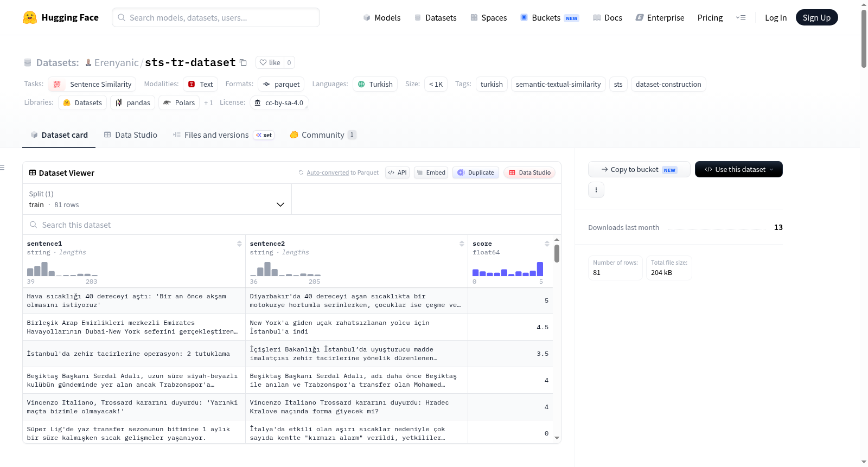
Task: Focus the main search models field
Action: pos(216,17)
